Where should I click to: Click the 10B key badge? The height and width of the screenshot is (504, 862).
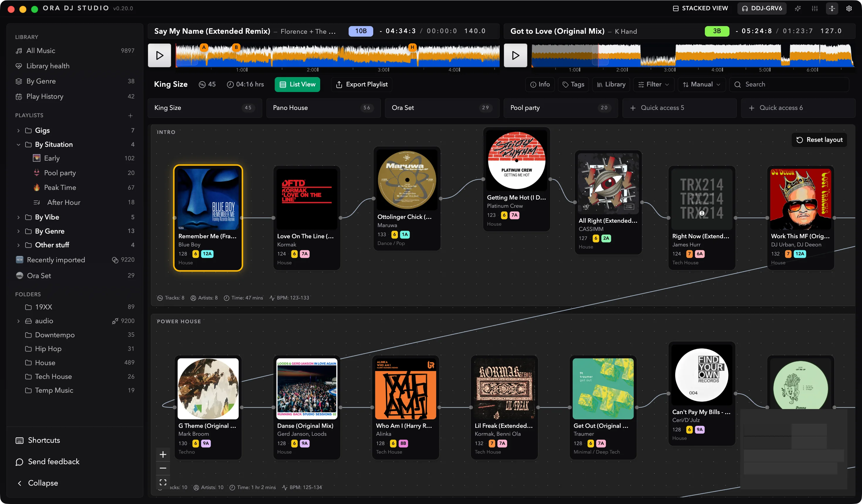(361, 31)
